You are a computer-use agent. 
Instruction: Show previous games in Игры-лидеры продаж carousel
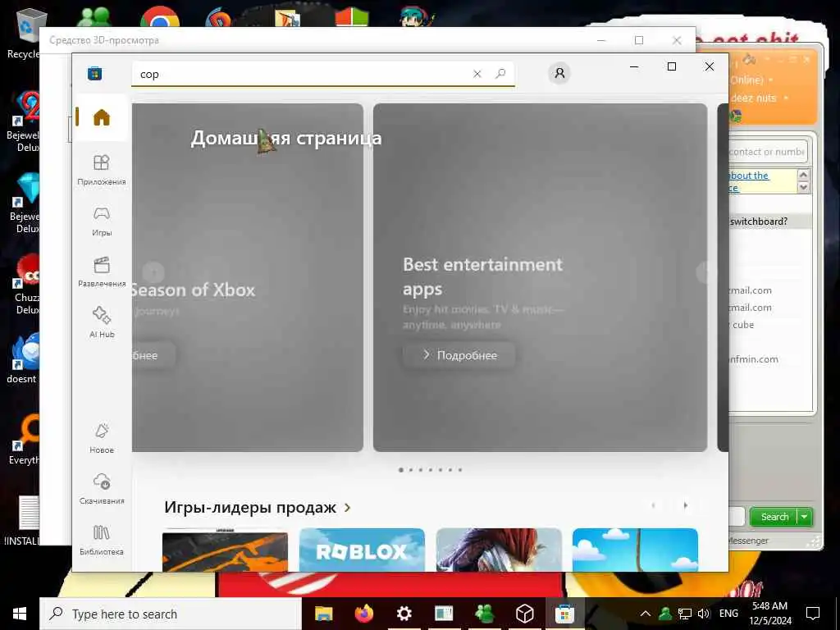[x=653, y=505]
